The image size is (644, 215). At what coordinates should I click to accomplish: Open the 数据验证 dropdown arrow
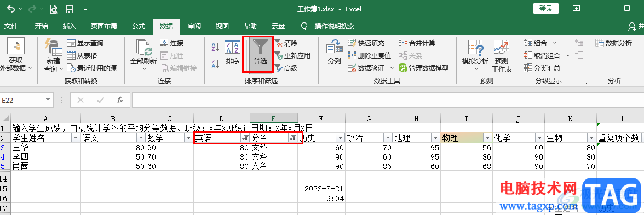[392, 68]
